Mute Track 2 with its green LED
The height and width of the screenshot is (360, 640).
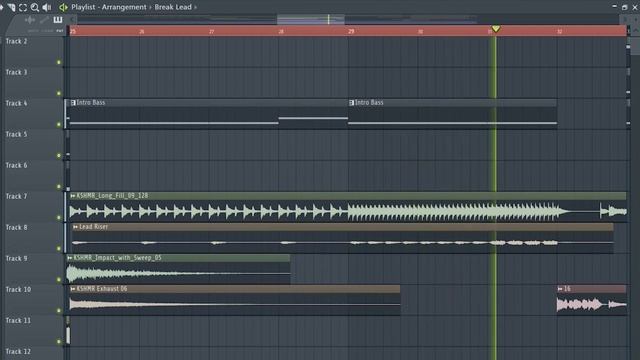click(58, 62)
